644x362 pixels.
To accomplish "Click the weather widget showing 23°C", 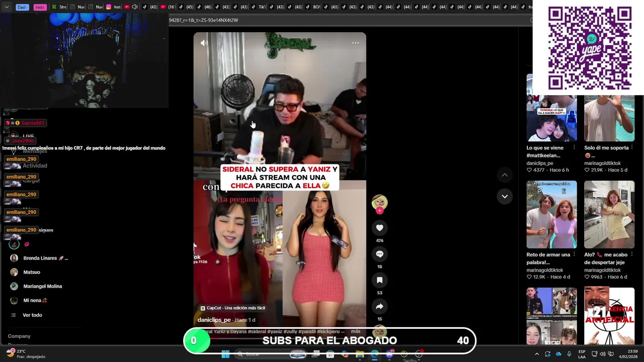I will coord(25,354).
